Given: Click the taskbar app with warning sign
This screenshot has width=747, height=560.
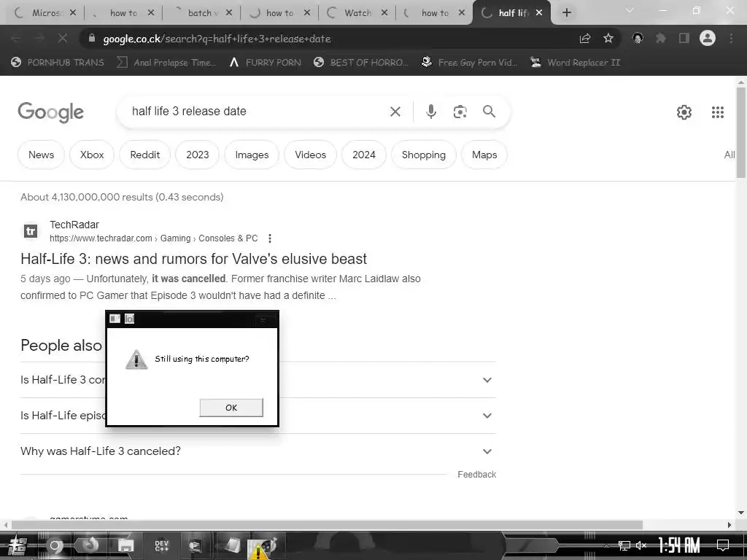Looking at the screenshot, I should 262,547.
